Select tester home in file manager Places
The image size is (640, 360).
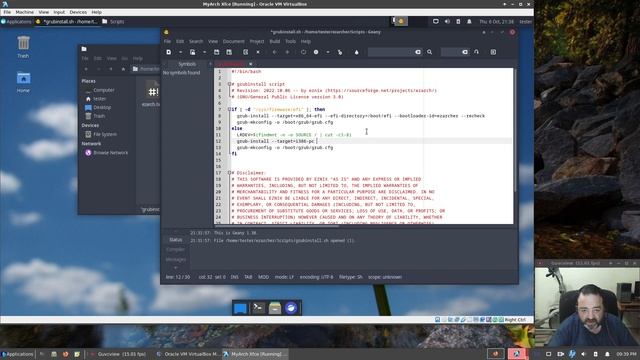tap(100, 99)
